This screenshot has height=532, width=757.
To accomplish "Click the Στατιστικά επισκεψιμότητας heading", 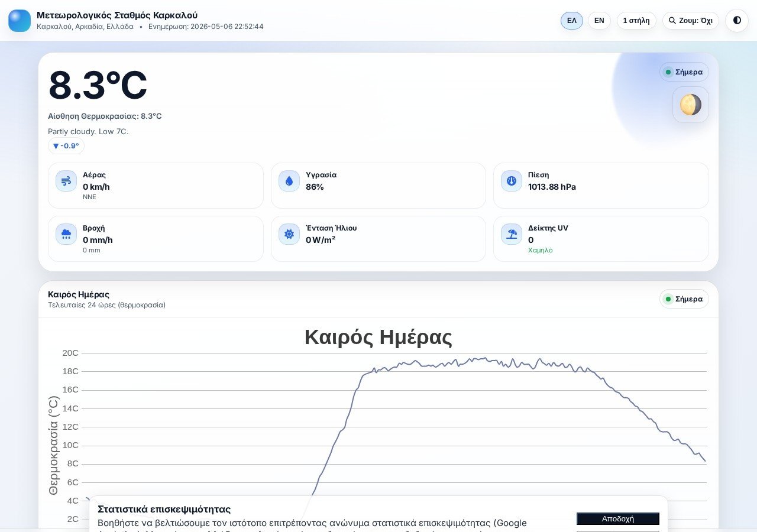I will [164, 510].
